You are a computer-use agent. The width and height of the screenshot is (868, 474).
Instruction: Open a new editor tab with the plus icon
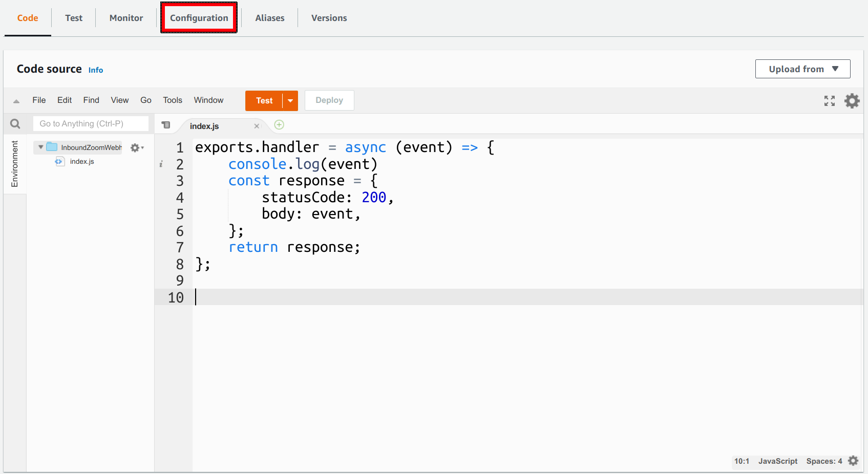279,124
